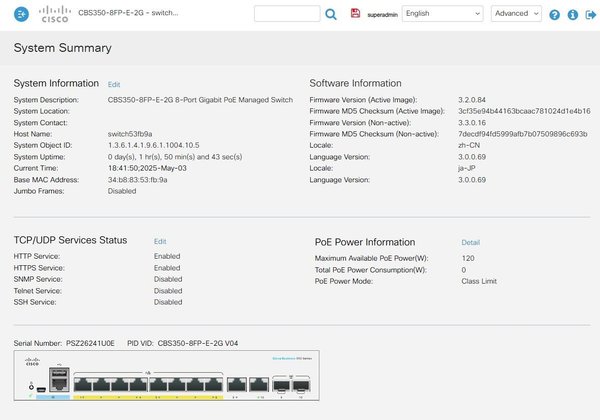Select PID VID CBS350-8FP-E-2G V04
The image size is (600, 420).
click(198, 343)
